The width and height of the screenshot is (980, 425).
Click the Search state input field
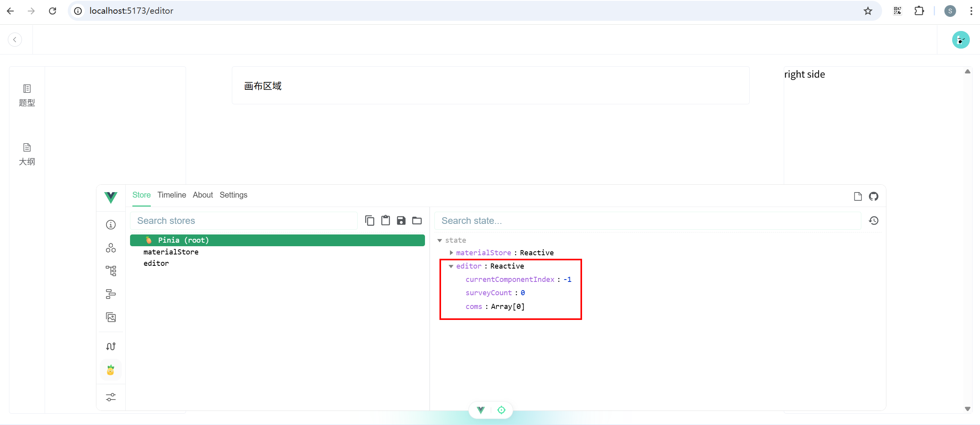point(646,221)
